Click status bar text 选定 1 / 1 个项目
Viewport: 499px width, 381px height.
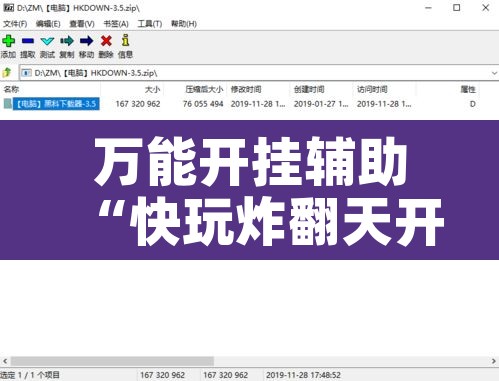pyautogui.click(x=30, y=375)
